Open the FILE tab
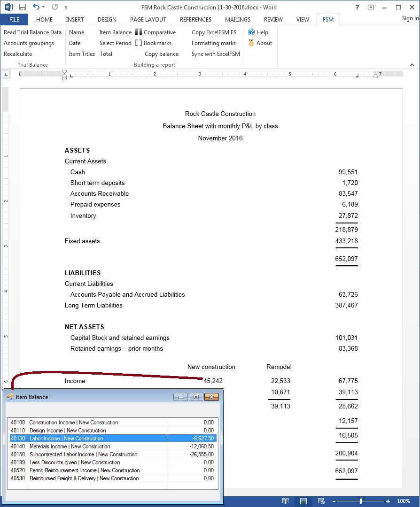 tap(14, 19)
